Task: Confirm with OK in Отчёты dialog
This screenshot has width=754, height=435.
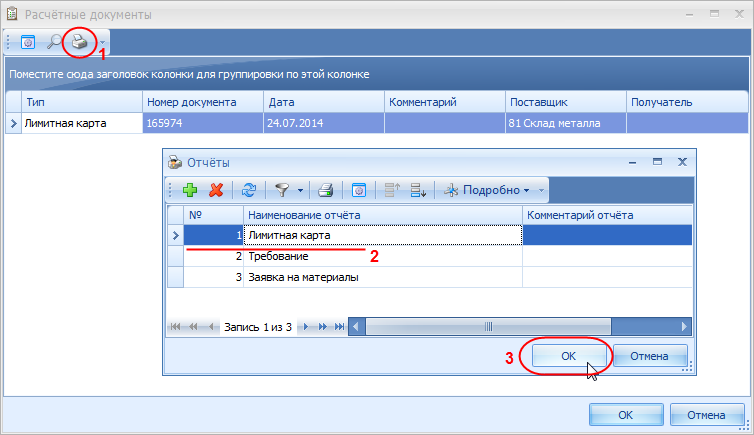Action: (x=568, y=356)
